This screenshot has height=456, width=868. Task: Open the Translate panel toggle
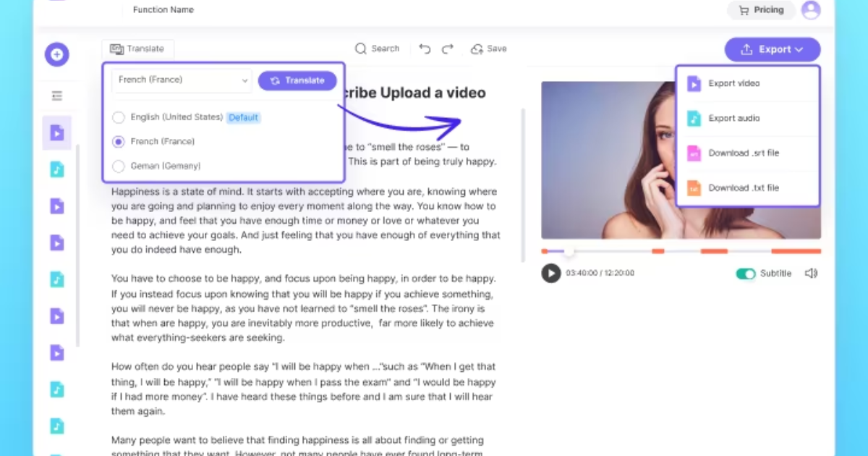(x=137, y=49)
